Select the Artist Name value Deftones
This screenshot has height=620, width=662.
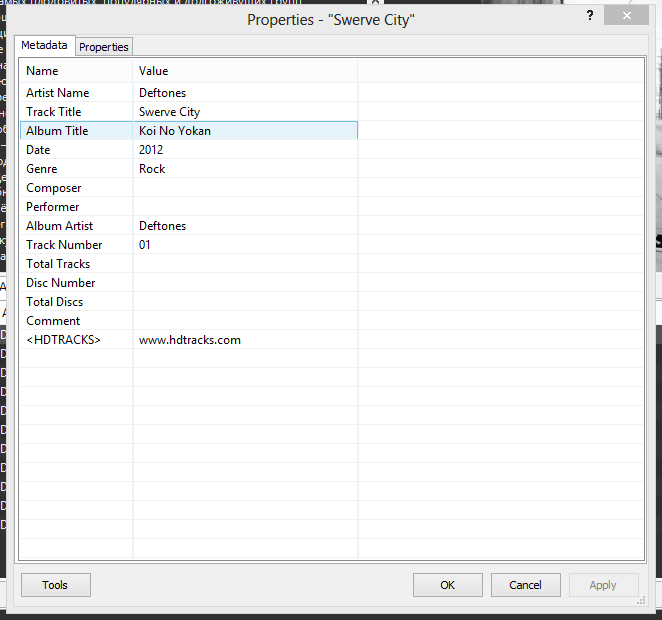[163, 93]
